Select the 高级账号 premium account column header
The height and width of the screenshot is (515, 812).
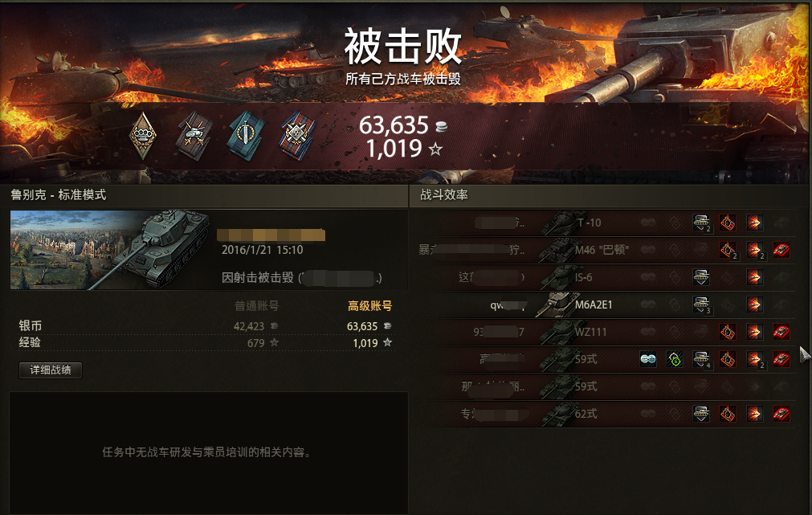[369, 305]
